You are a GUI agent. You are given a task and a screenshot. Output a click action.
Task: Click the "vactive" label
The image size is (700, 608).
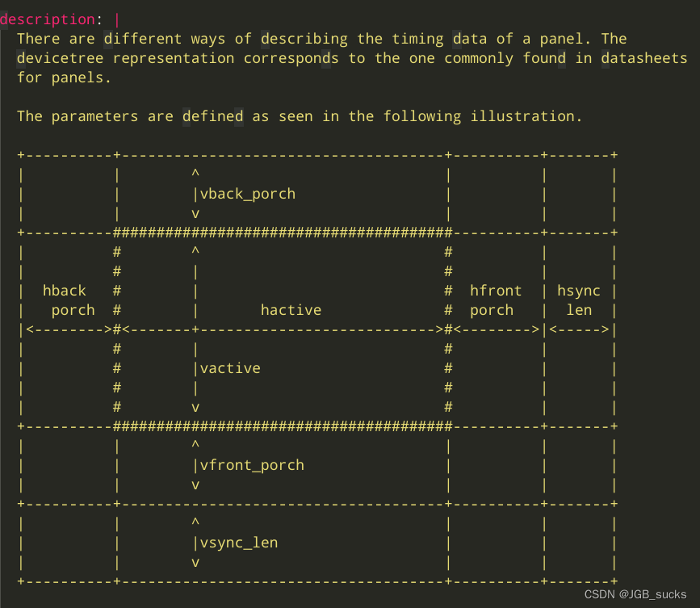[x=229, y=368]
